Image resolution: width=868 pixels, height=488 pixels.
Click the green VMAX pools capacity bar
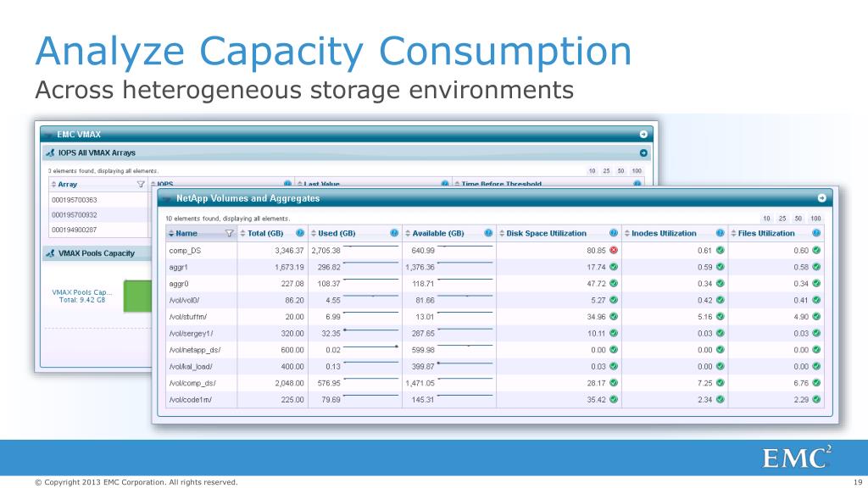click(x=137, y=296)
